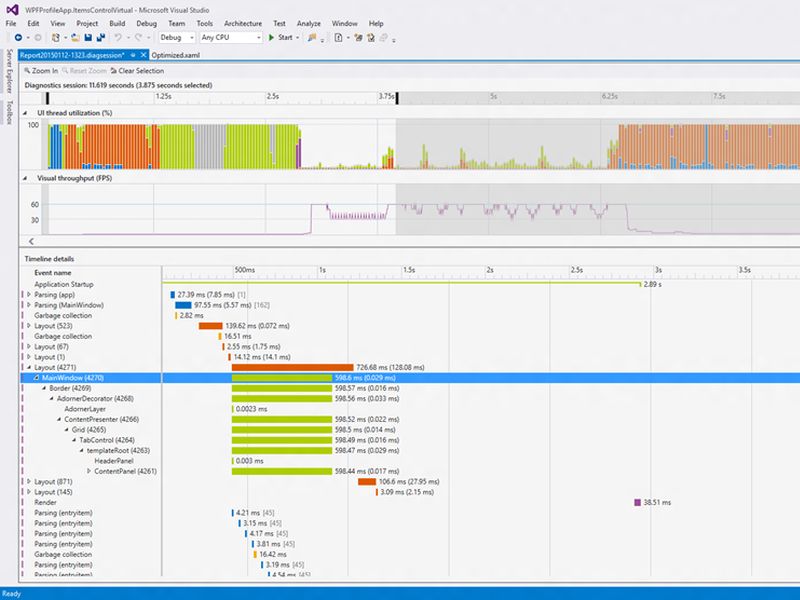
Task: Collapse the MainWindow (4270) node
Action: [36, 378]
